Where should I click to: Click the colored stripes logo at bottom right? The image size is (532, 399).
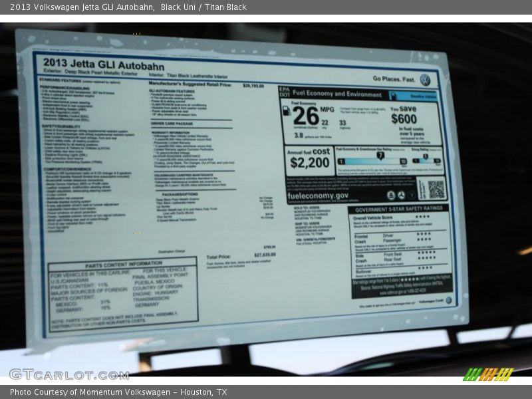tap(488, 374)
